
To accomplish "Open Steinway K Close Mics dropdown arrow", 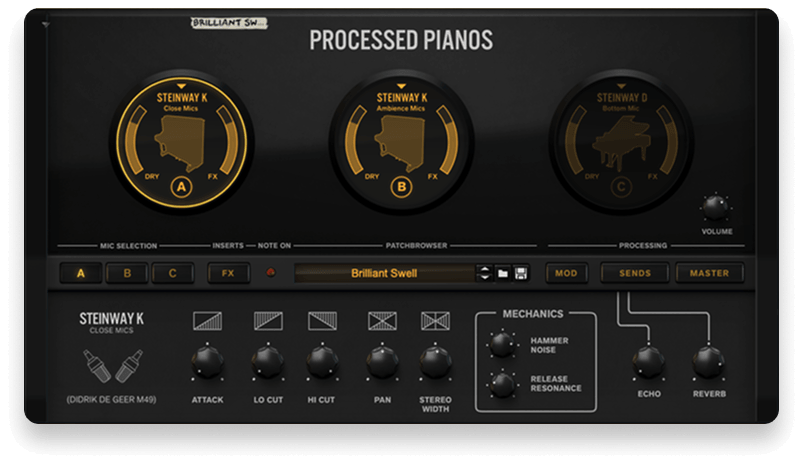I will [181, 86].
